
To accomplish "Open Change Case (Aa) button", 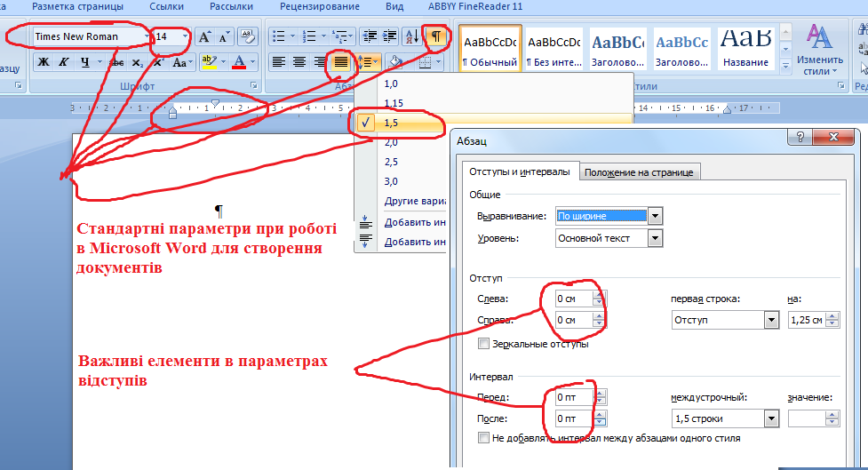I will click(x=182, y=62).
